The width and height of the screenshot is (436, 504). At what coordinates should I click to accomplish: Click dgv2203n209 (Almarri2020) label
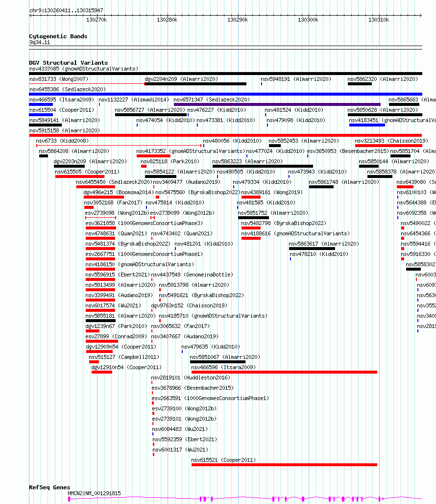click(90, 161)
